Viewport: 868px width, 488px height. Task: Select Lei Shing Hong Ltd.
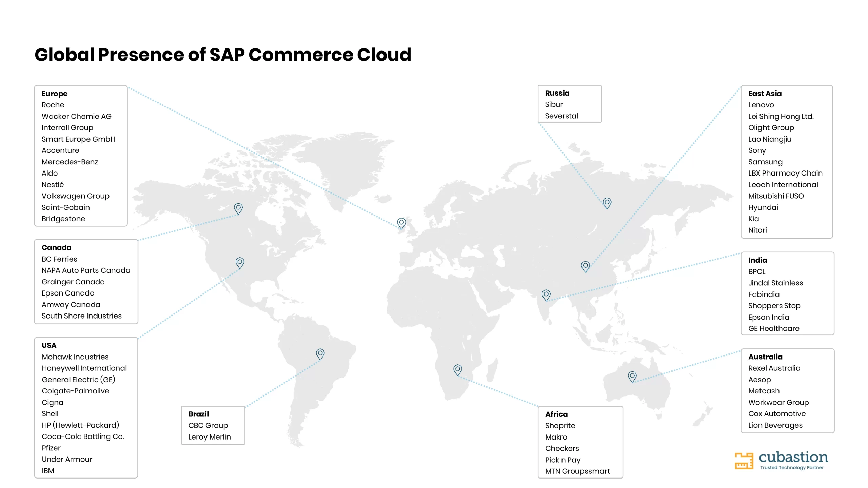pyautogui.click(x=781, y=116)
